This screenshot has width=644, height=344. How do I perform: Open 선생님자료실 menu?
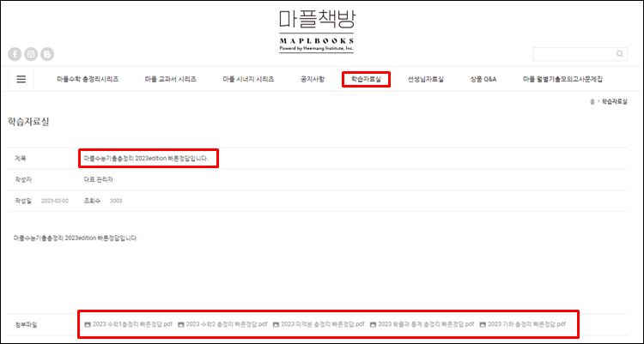pyautogui.click(x=426, y=79)
